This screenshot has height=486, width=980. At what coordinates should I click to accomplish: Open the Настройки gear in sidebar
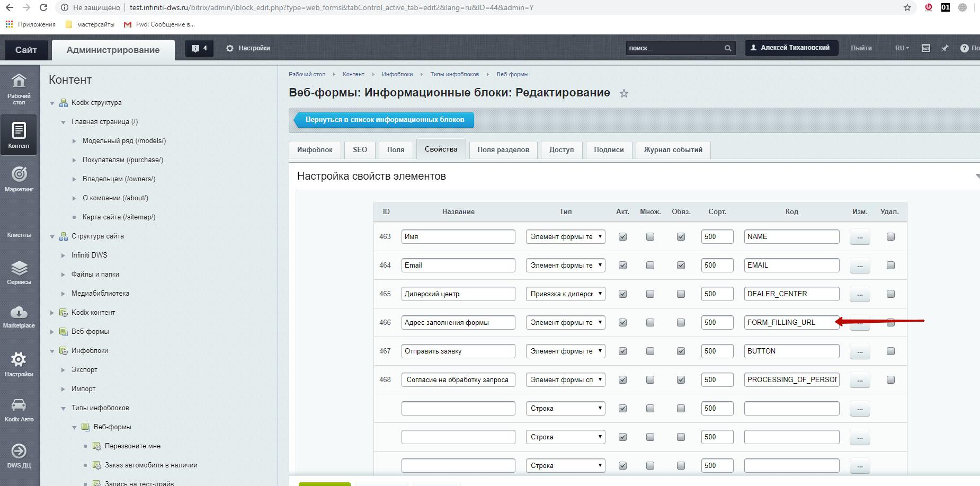(19, 364)
